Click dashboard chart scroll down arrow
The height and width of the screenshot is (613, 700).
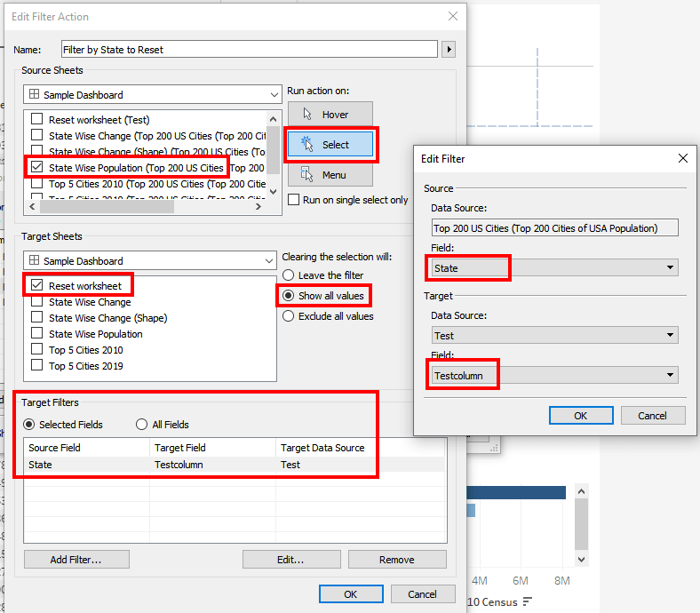581,559
